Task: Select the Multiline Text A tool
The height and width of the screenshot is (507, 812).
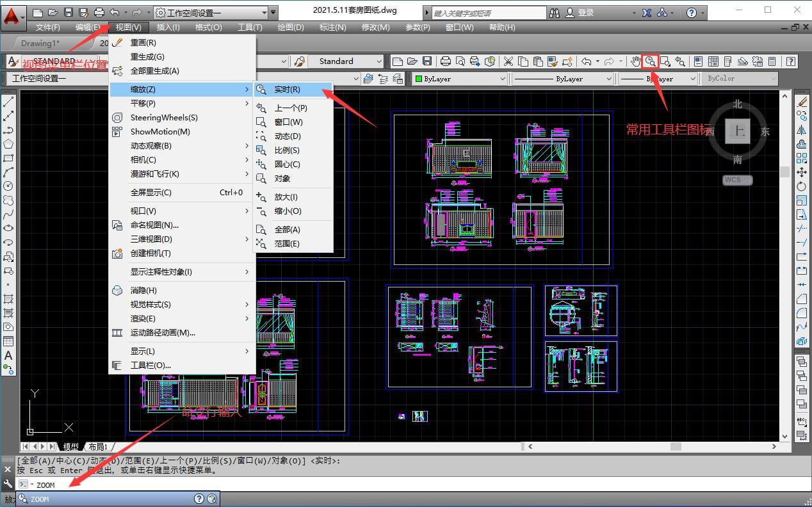Action: coord(8,355)
